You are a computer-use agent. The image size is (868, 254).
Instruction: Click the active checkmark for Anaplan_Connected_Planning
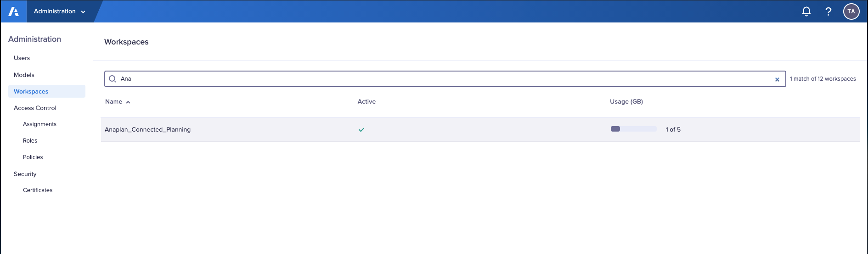coord(361,130)
